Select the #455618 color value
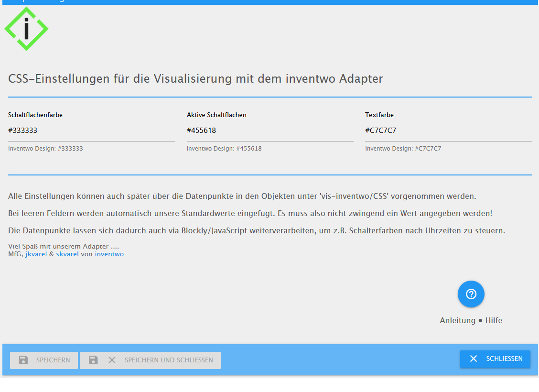This screenshot has width=539, height=392. coord(201,130)
